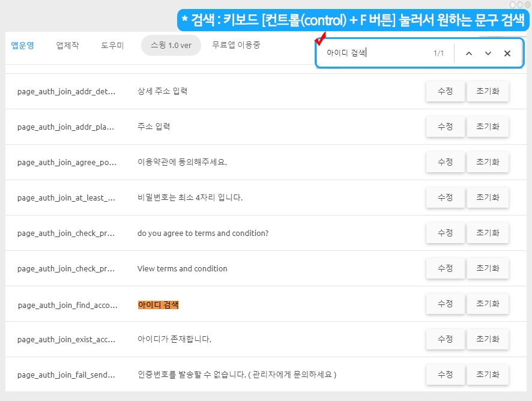Image resolution: width=532 pixels, height=401 pixels.
Task: Click 수정 for highlighted 아이디 검색 row
Action: (445, 304)
